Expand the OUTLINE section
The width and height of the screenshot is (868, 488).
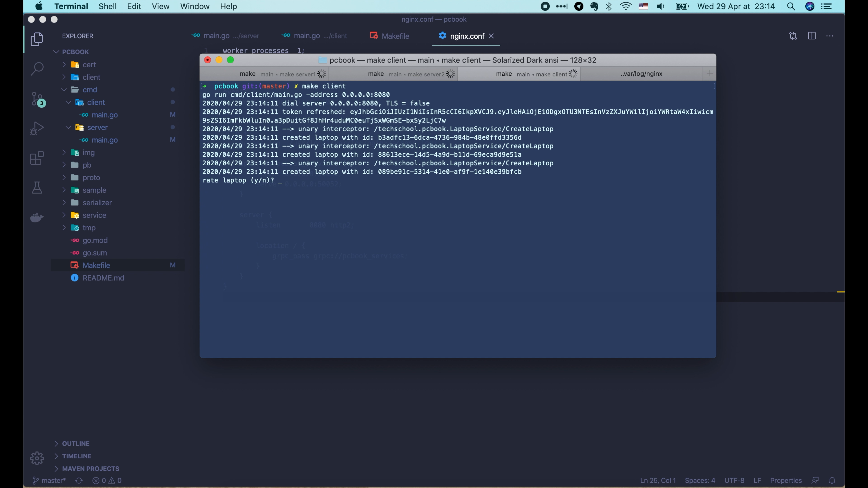tap(75, 443)
